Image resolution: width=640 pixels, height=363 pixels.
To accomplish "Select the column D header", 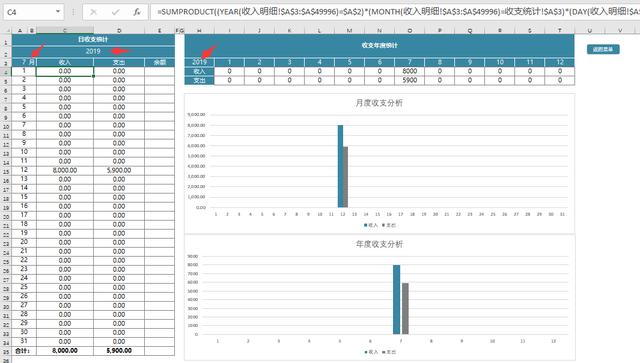I will (119, 30).
